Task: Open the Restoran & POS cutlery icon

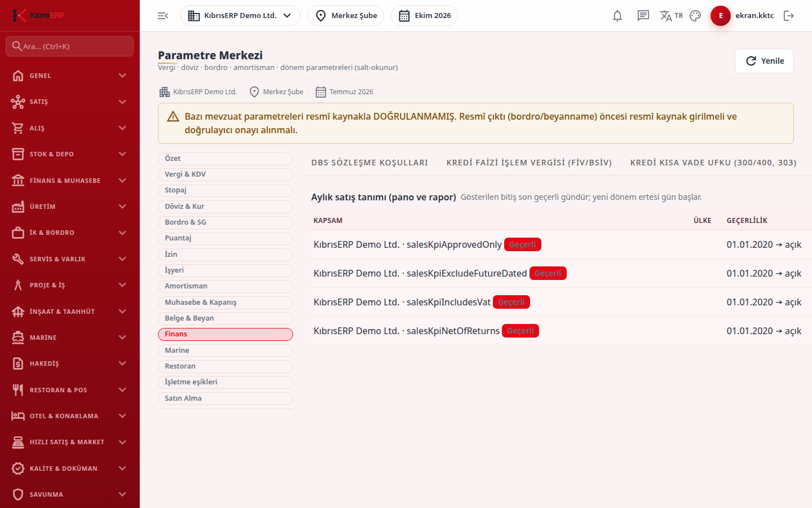Action: tap(18, 390)
